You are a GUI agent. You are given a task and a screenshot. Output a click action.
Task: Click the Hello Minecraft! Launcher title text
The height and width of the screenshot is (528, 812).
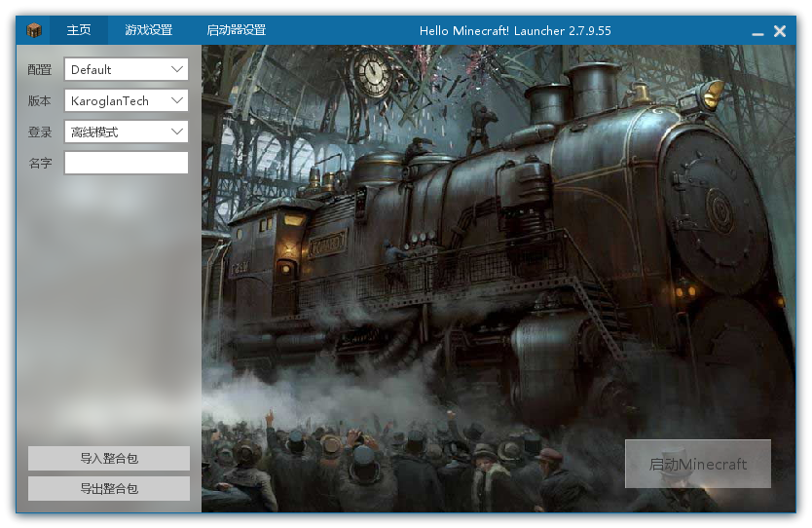pos(515,30)
